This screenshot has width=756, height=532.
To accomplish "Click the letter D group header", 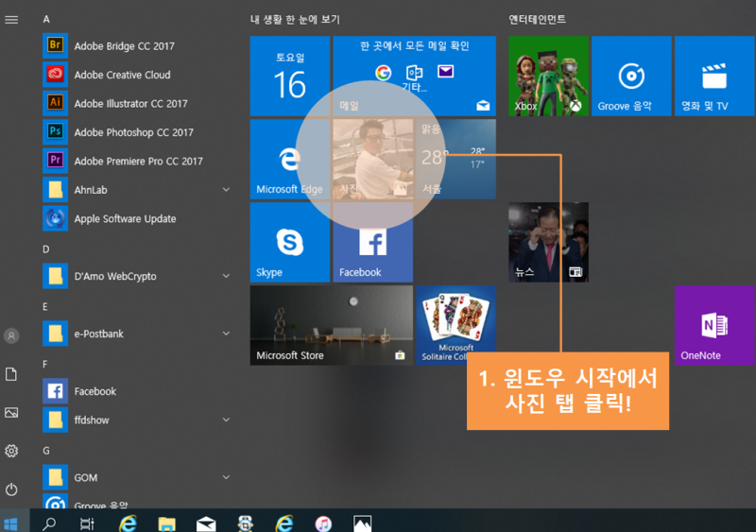I will coord(45,249).
